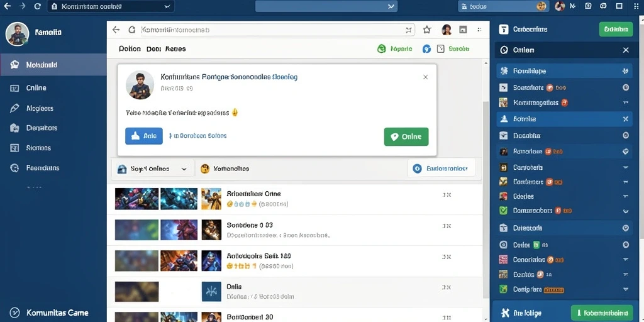Open the chevron dropdown in the top address bar

click(x=167, y=6)
